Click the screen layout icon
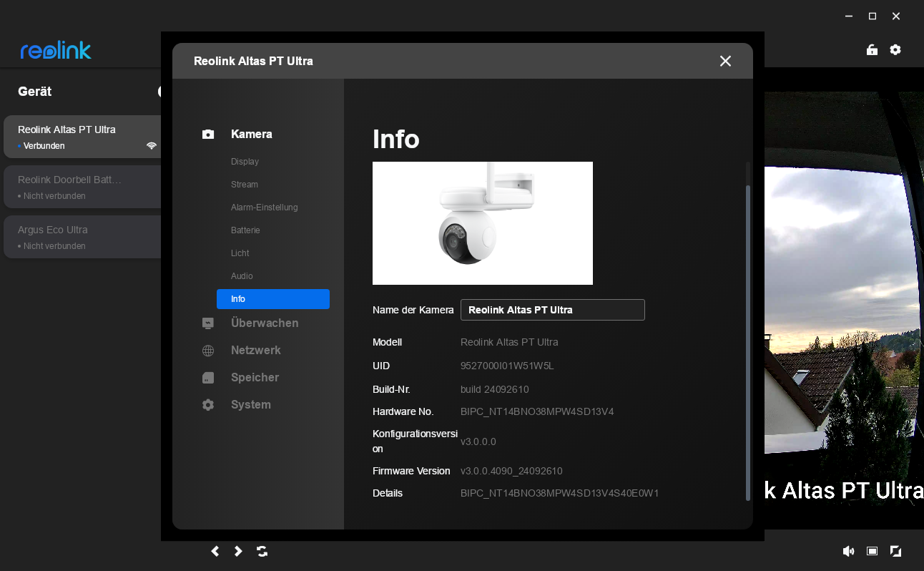The width and height of the screenshot is (924, 571). click(872, 551)
